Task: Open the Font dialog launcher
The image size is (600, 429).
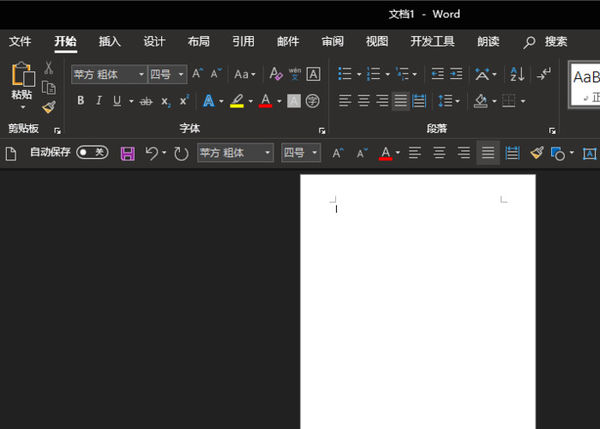Action: click(322, 131)
